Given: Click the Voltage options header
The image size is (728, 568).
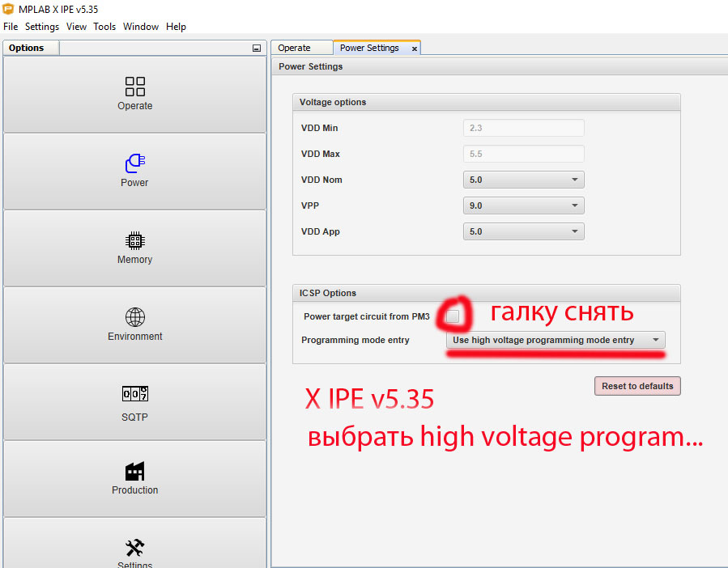Looking at the screenshot, I should (x=487, y=102).
